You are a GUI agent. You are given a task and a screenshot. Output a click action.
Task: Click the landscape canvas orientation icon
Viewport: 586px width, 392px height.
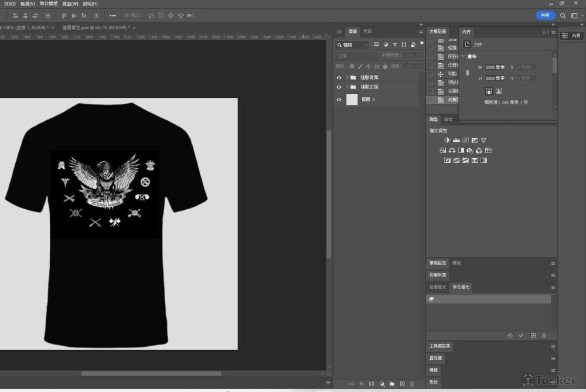coord(499,91)
